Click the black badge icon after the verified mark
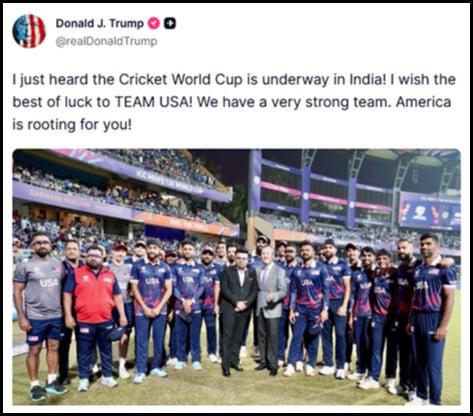 coord(170,23)
